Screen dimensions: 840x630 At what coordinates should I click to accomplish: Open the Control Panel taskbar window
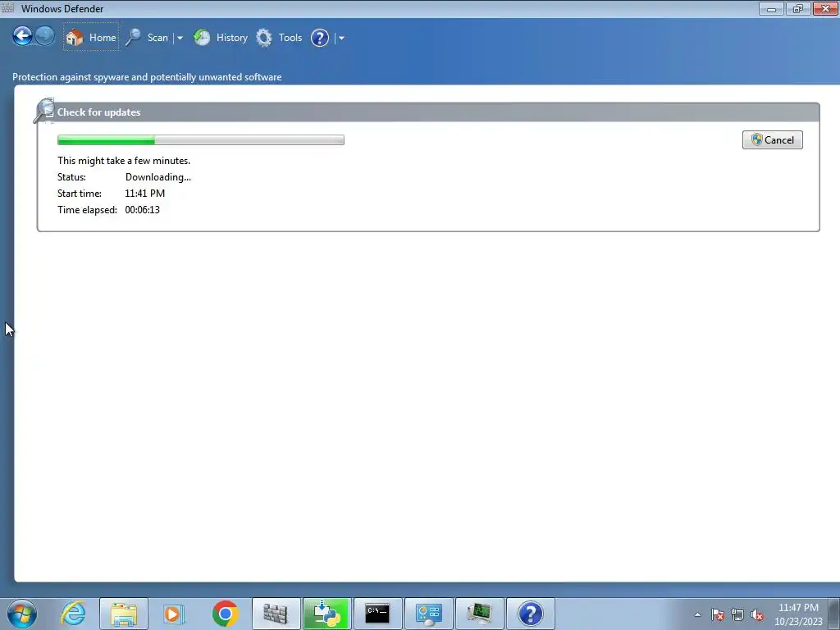pyautogui.click(x=428, y=614)
